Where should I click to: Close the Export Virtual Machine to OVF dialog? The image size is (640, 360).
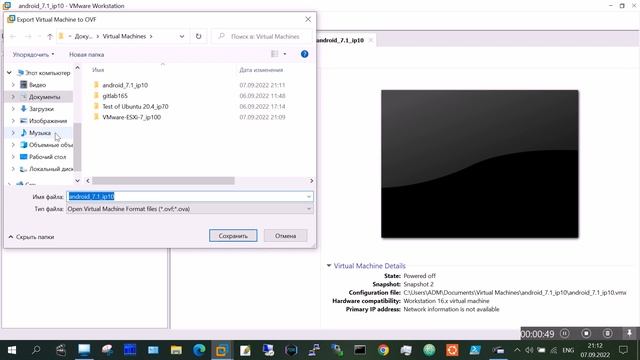point(308,19)
